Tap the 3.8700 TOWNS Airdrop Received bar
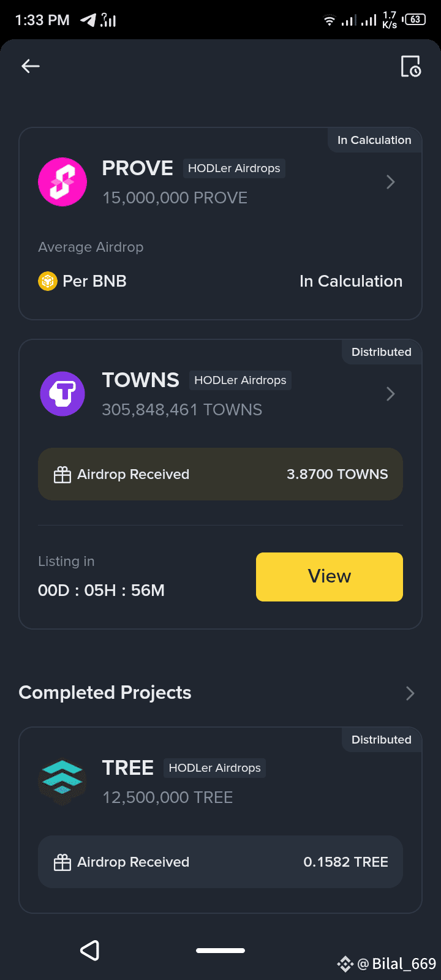This screenshot has height=980, width=441. click(221, 474)
